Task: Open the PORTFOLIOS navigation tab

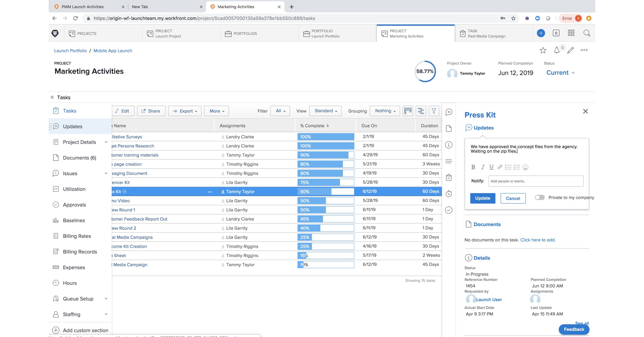Action: 259,33
